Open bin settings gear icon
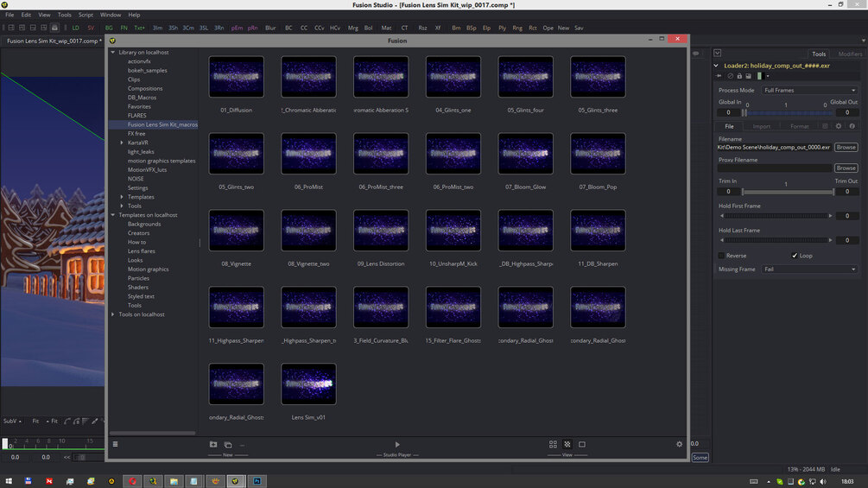Screen dimensions: 868x488 point(679,444)
